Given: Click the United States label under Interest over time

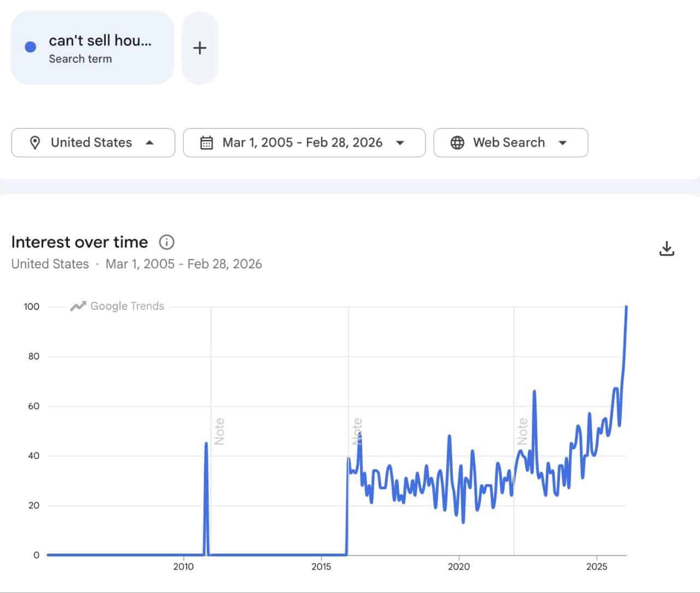Looking at the screenshot, I should (49, 264).
